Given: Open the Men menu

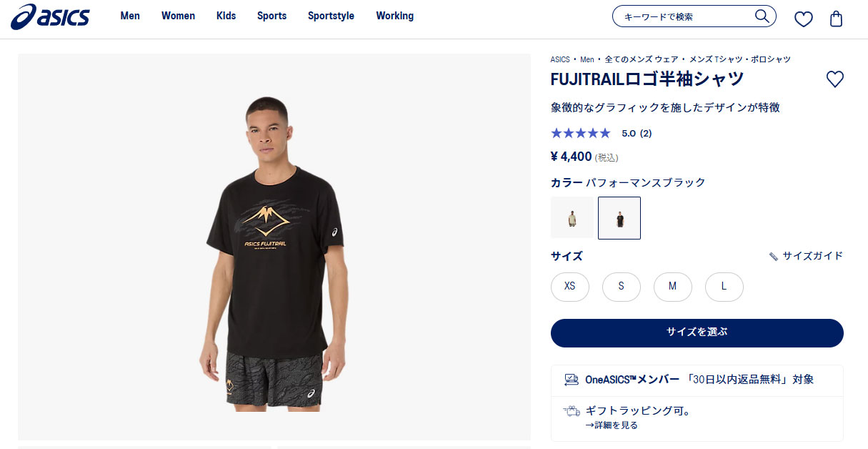Looking at the screenshot, I should pyautogui.click(x=130, y=16).
